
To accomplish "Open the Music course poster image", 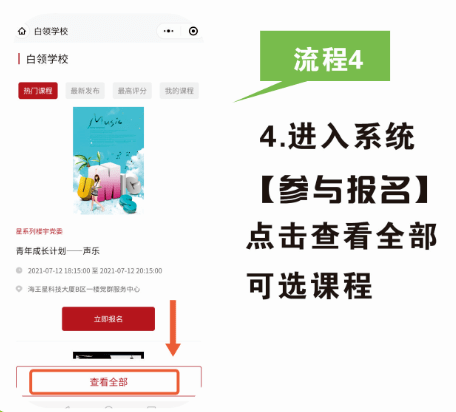I will [x=108, y=160].
